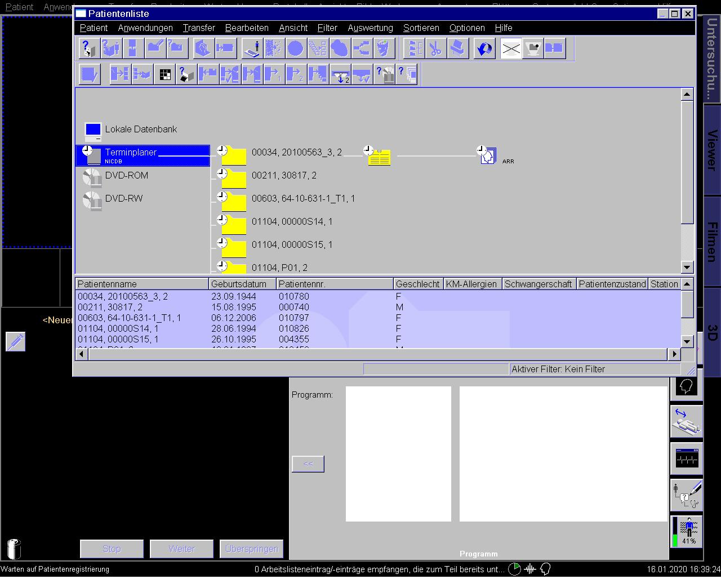Click the Geburtsdatum column header
This screenshot has width=721, height=588.
[239, 284]
